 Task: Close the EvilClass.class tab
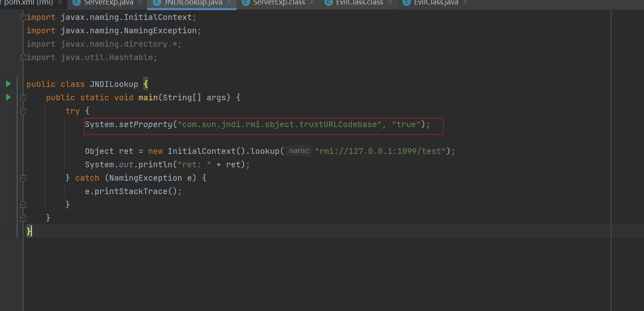coord(390,2)
